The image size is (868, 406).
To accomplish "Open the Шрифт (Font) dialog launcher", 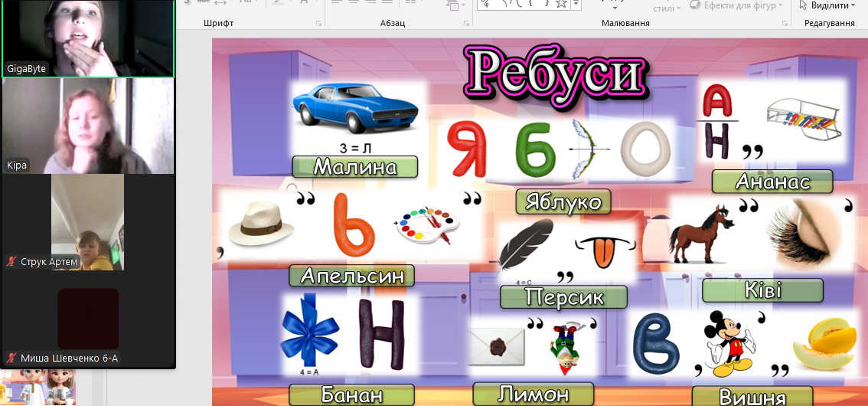I will pos(318,24).
